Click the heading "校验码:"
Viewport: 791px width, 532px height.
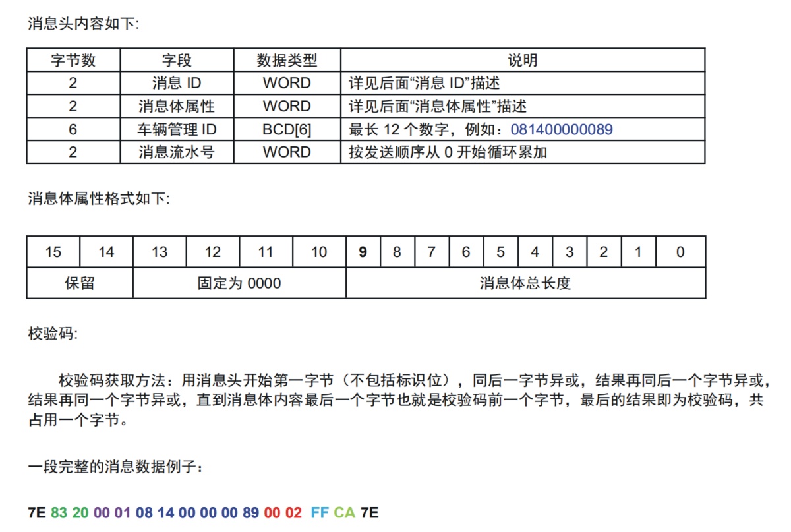click(x=53, y=334)
